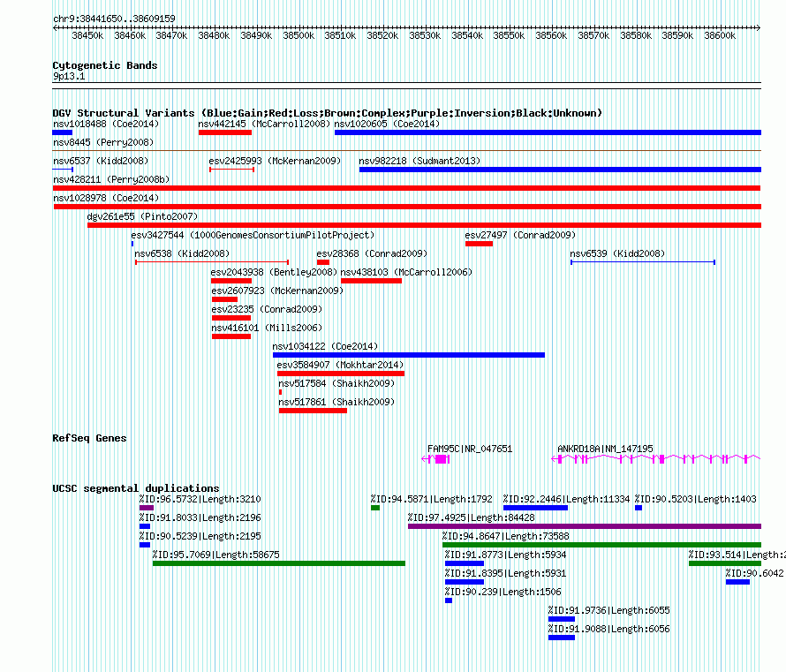Click the RefSeq Genes track title
This screenshot has height=672, width=786.
pyautogui.click(x=89, y=438)
